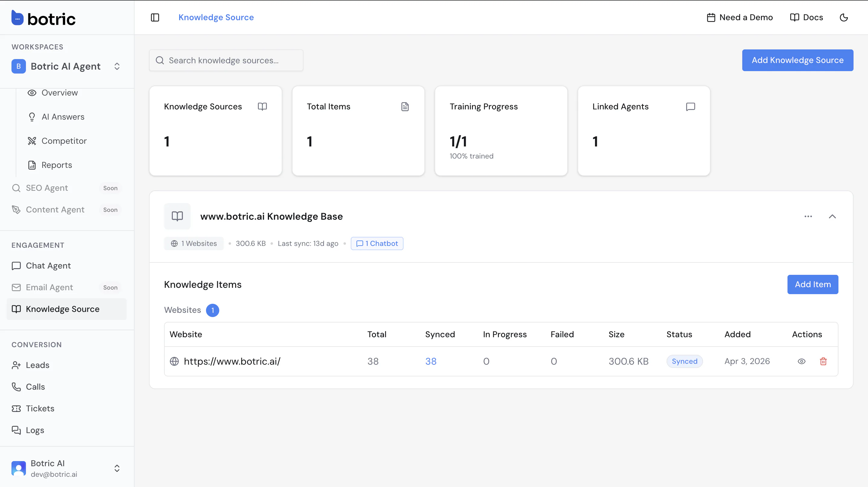The height and width of the screenshot is (487, 868).
Task: Click the Training Progress 1/1 value
Action: (x=458, y=142)
